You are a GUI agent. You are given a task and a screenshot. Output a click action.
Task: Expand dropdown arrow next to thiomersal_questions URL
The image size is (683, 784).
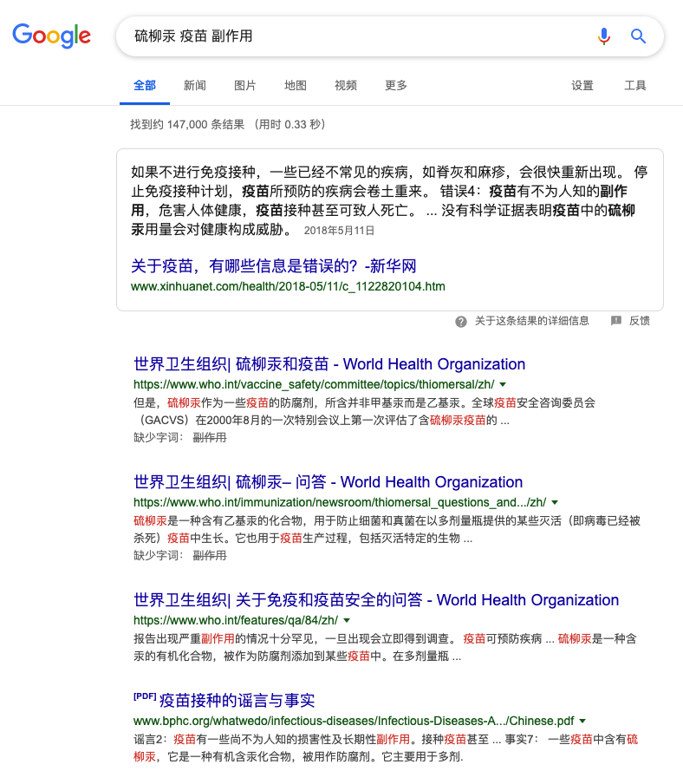pos(555,502)
